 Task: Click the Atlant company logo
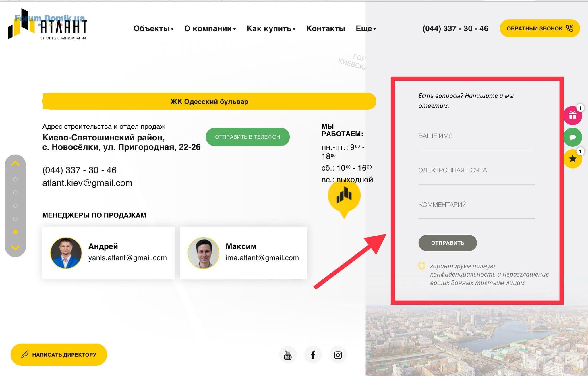(47, 24)
